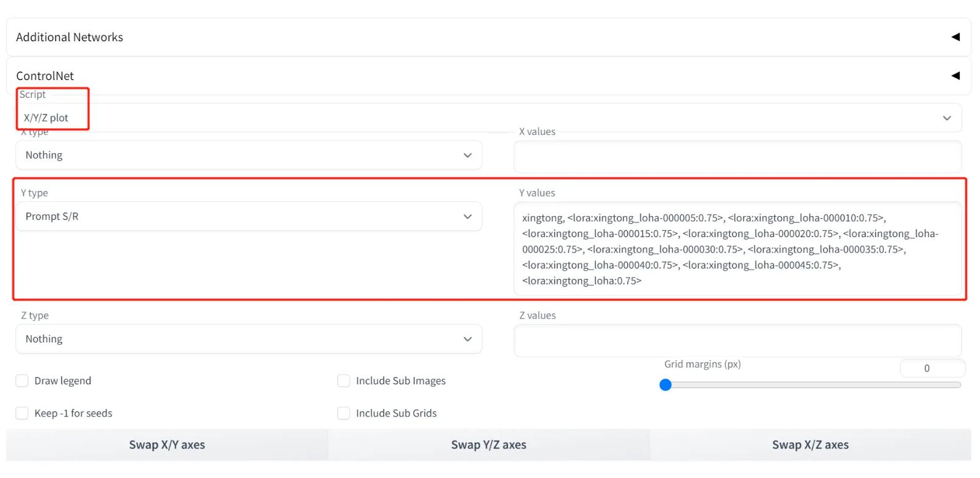Enable Include Sub Images checkbox
This screenshot has width=980, height=478.
tap(343, 381)
